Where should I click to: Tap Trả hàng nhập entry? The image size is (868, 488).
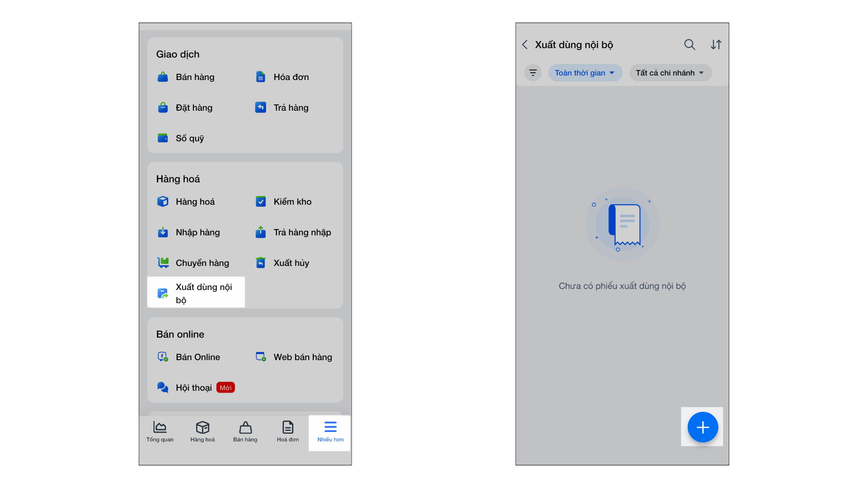[293, 232]
